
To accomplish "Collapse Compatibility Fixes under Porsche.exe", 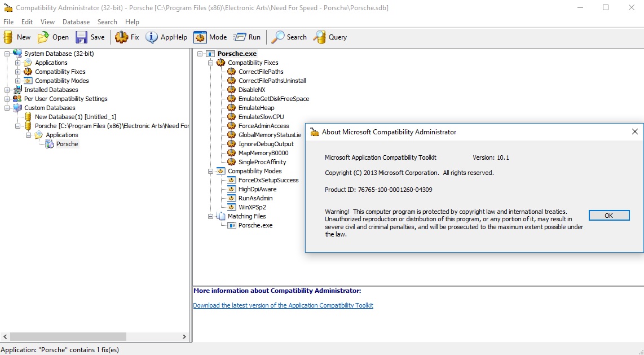I will [x=211, y=63].
